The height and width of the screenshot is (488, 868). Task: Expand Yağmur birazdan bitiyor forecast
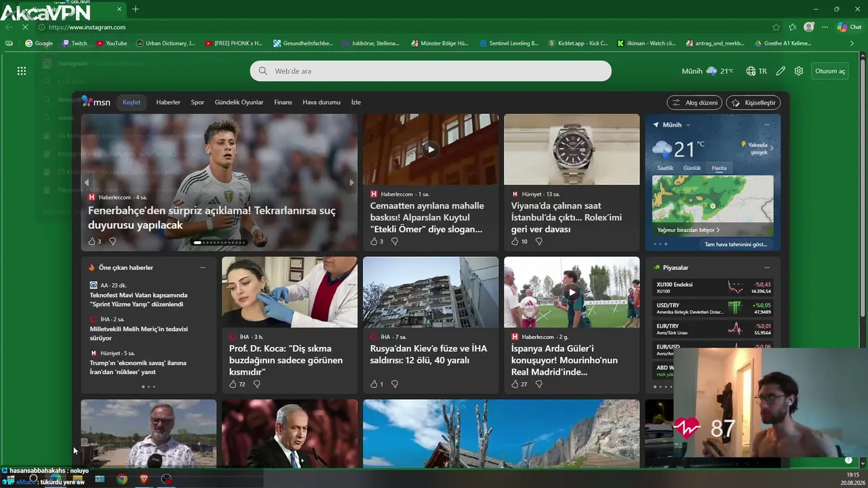(688, 230)
